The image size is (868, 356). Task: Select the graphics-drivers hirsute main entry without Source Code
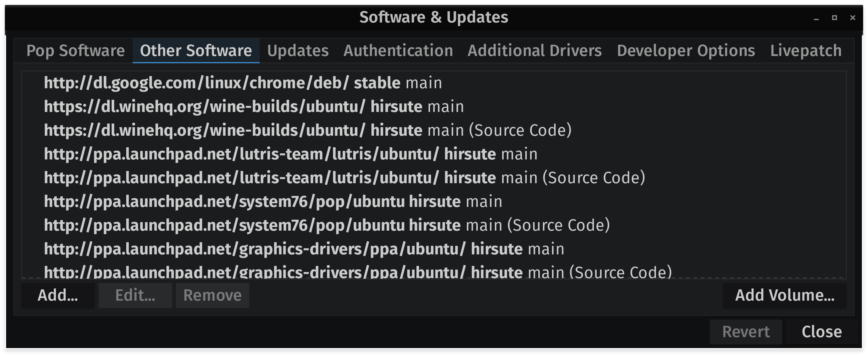[x=434, y=249]
